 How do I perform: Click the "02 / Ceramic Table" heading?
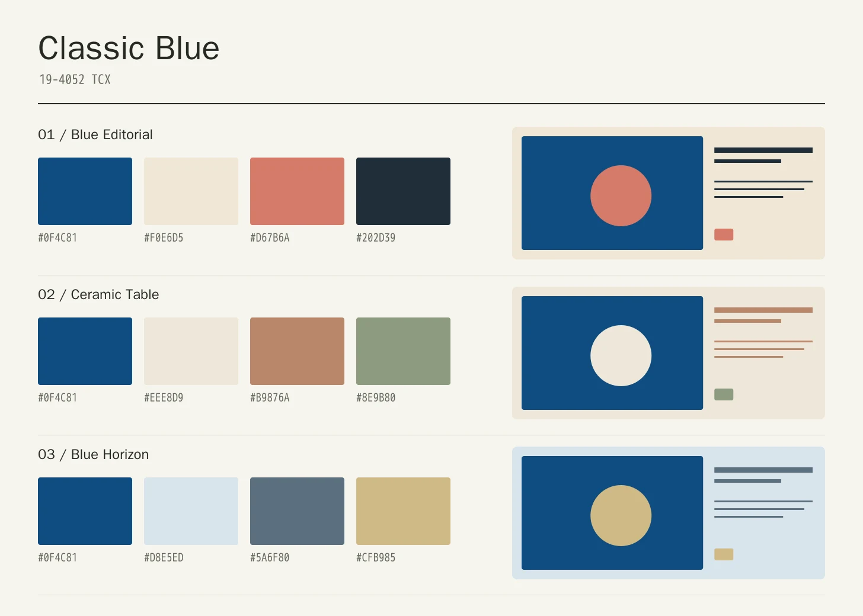point(98,295)
